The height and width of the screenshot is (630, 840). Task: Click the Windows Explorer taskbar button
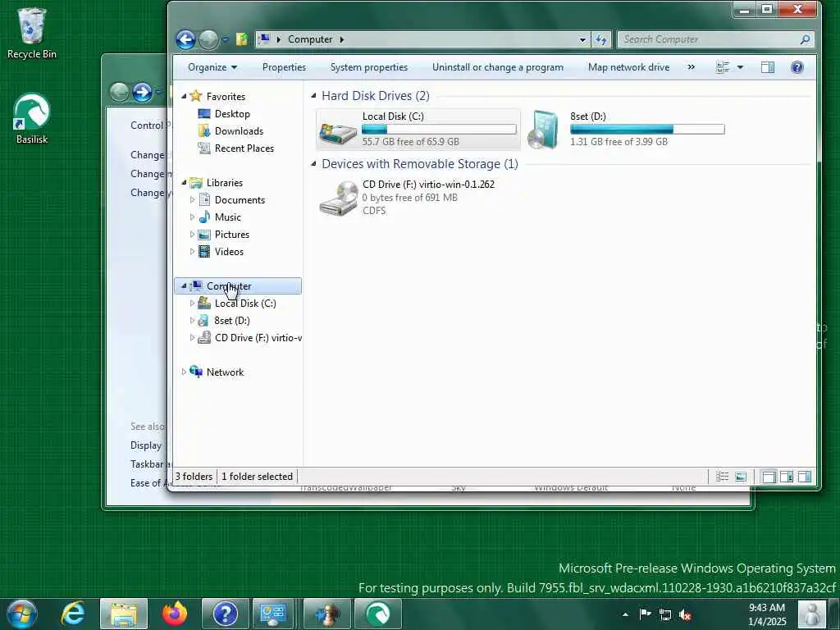124,614
